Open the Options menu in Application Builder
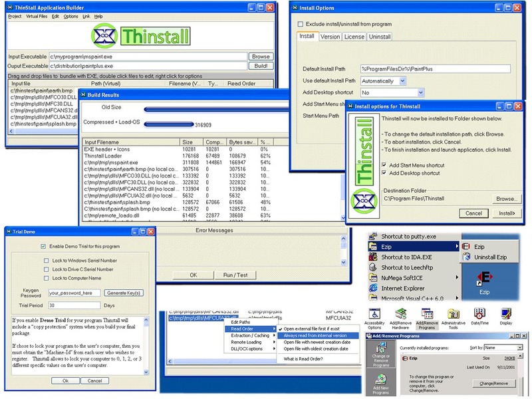 (x=70, y=16)
